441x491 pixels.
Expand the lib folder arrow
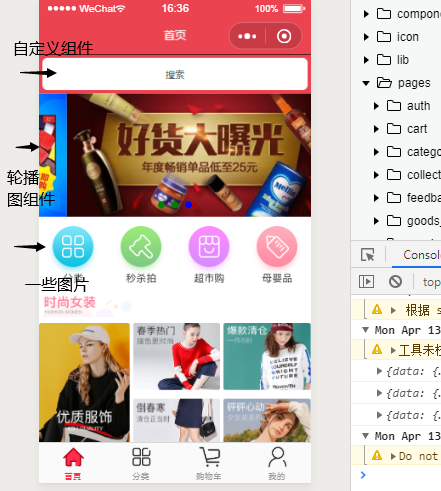tap(366, 60)
